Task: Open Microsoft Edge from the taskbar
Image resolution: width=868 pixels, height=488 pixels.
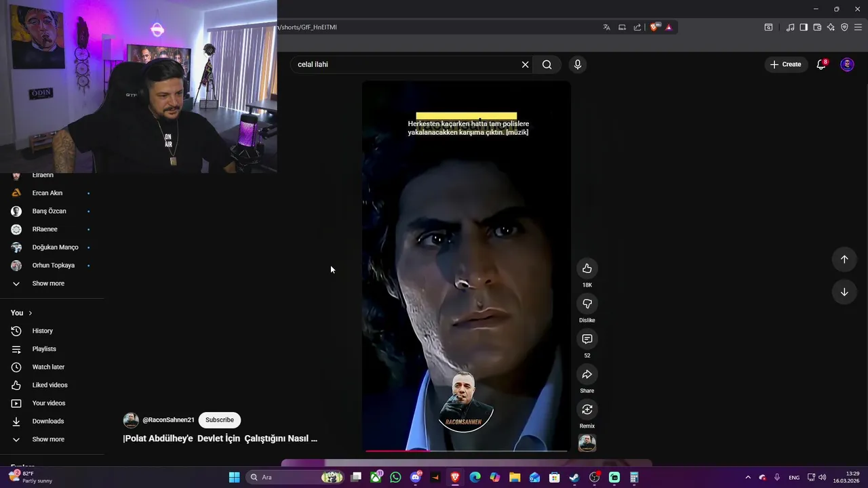Action: 475,477
